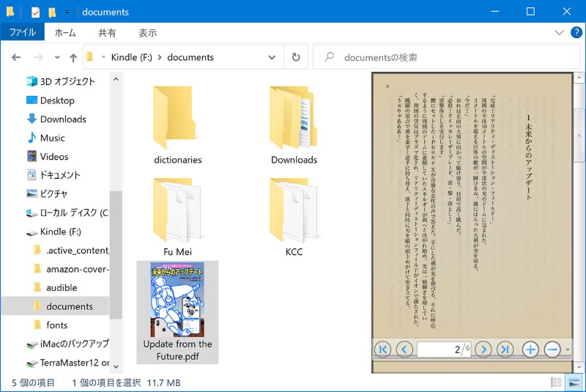Expand the address bar history dropdown
Screen dimensions: 586x392
pyautogui.click(x=272, y=57)
